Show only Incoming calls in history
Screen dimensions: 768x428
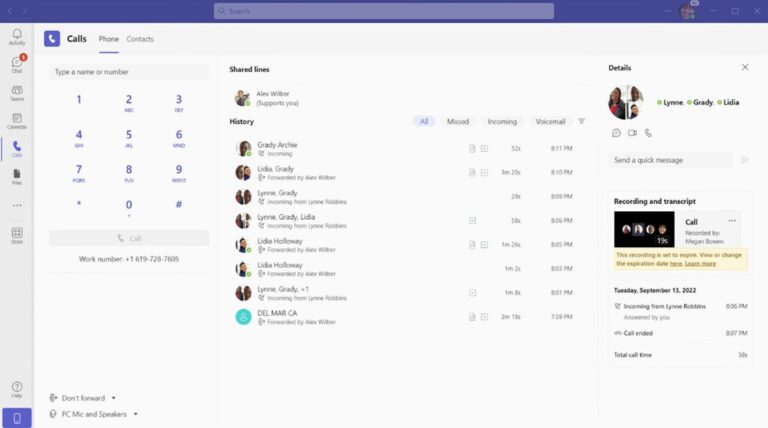pos(502,121)
